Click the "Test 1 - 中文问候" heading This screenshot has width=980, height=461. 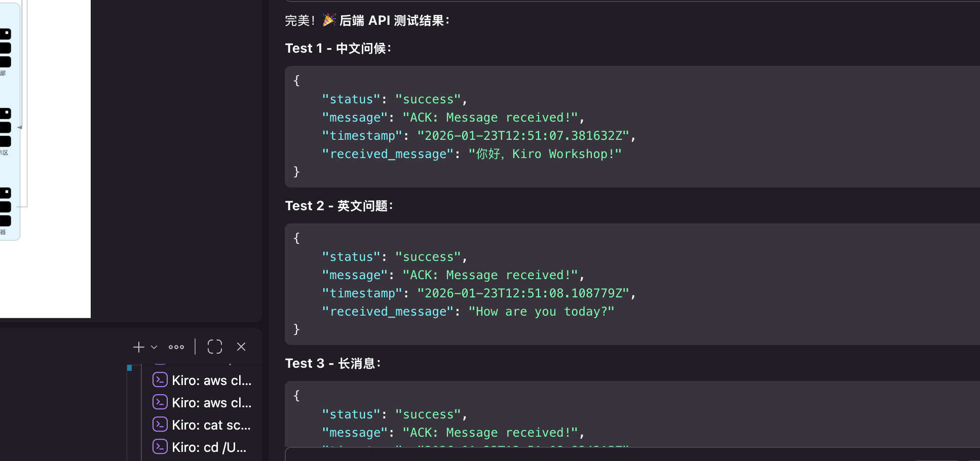pyautogui.click(x=338, y=49)
